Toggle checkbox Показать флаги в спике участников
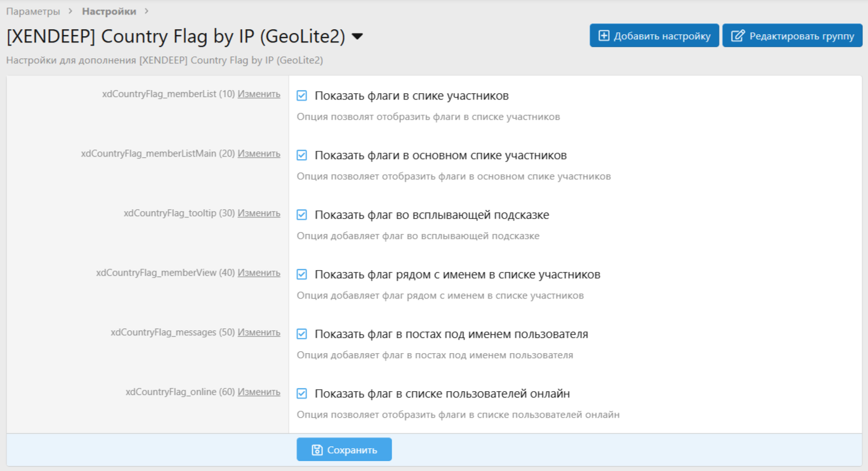This screenshot has width=868, height=471. [x=302, y=96]
